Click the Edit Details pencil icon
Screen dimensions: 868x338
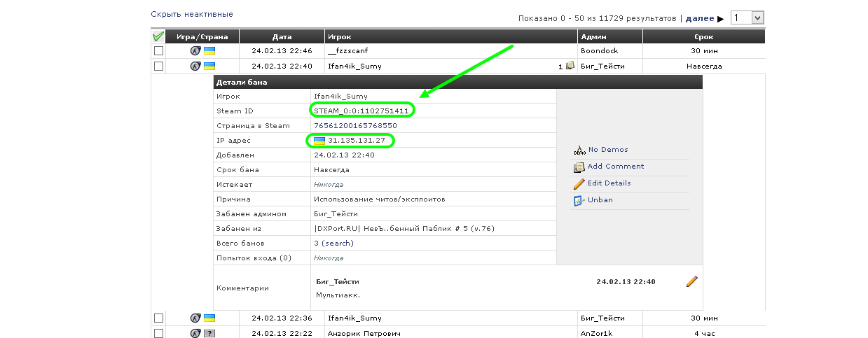[x=579, y=183]
